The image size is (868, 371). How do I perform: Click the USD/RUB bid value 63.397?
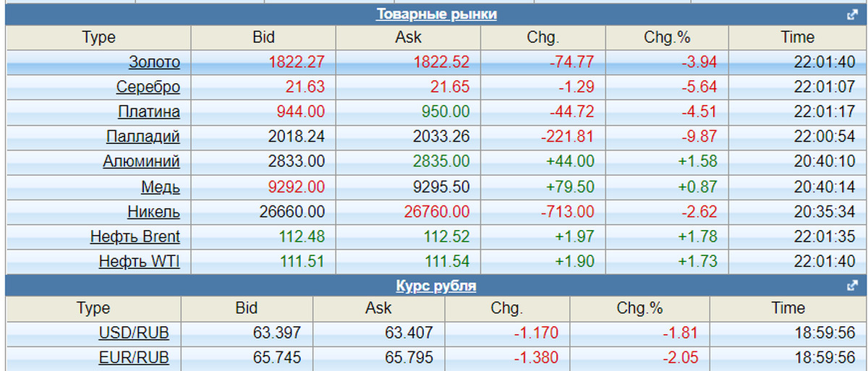click(x=278, y=333)
